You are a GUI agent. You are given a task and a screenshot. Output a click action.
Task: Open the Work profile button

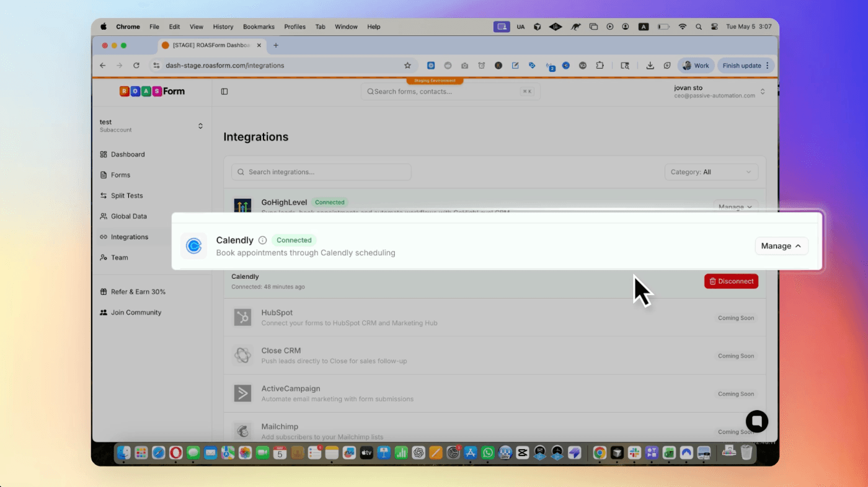696,65
